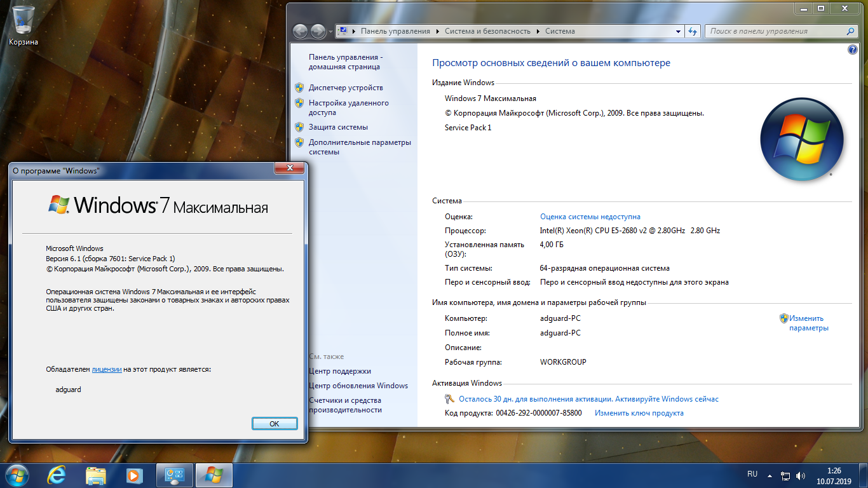Switch to Control Panel taskbar button
Viewport: 868px width, 488px height.
pos(175,475)
